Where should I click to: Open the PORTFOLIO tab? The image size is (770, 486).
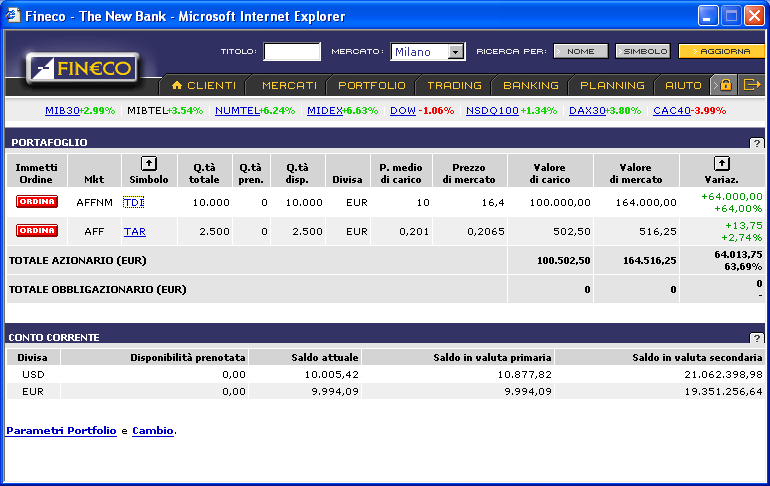pos(372,85)
